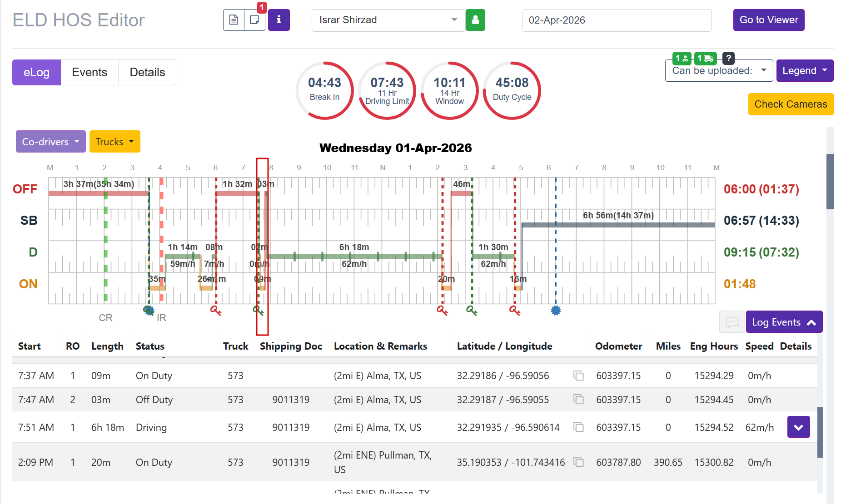Click the red key marker near 5 PM
Image resolution: width=841 pixels, height=504 pixels.
click(x=514, y=311)
